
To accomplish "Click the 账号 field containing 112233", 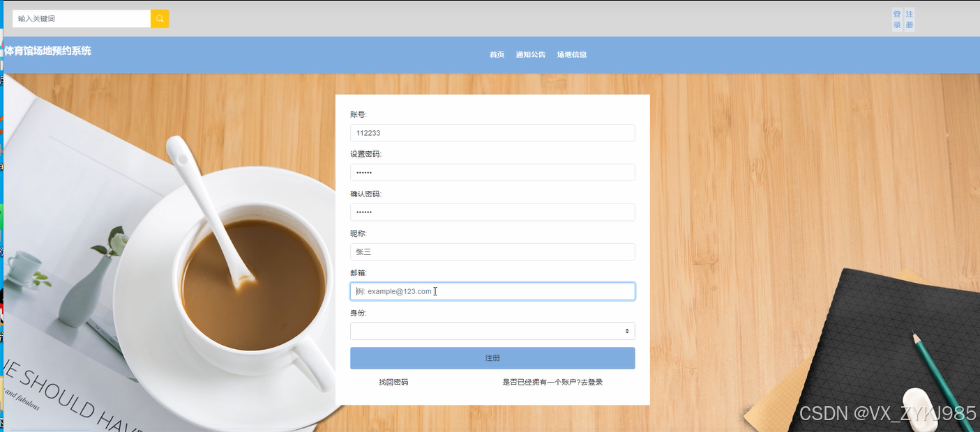I will pyautogui.click(x=492, y=133).
